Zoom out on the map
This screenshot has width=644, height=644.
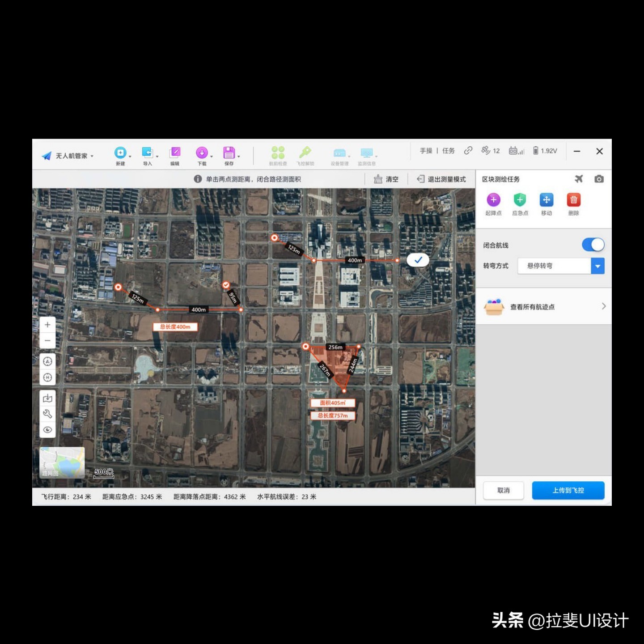tap(47, 340)
